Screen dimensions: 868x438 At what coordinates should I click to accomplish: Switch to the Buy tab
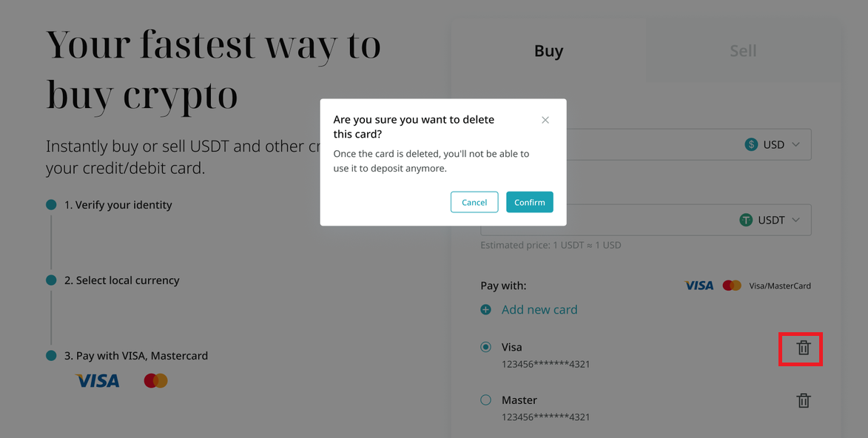[548, 50]
